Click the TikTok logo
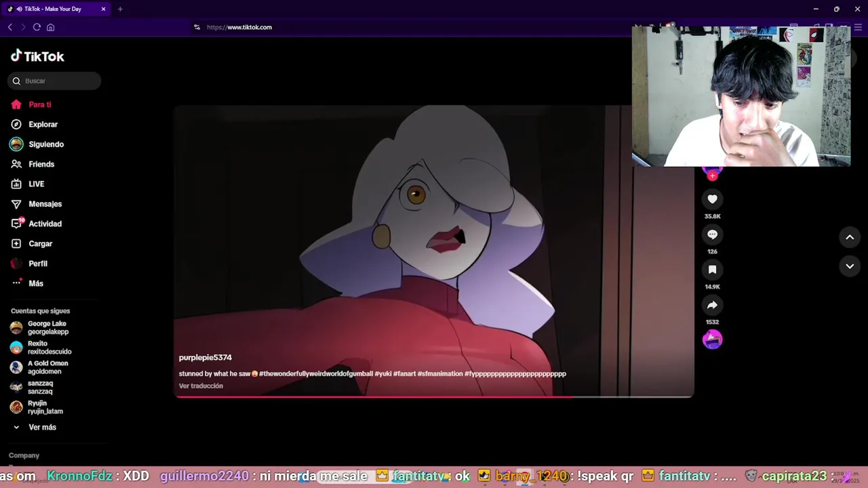The image size is (868, 488). pyautogui.click(x=37, y=56)
